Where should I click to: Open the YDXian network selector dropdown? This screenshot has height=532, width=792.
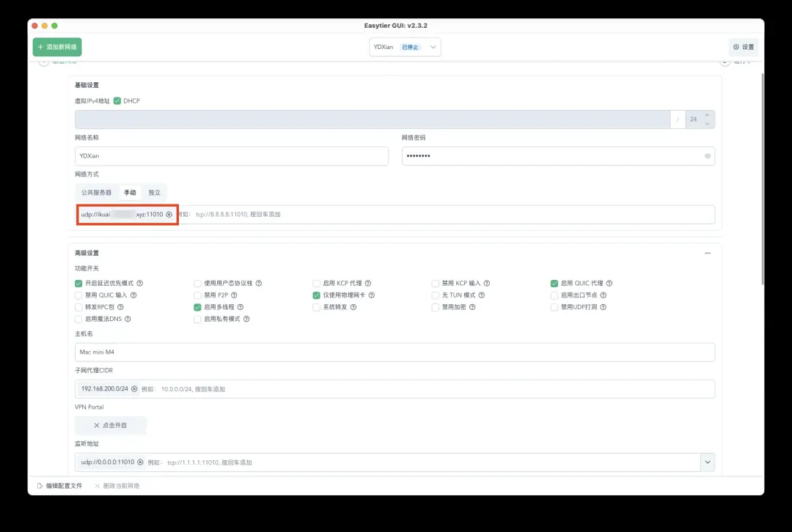click(x=405, y=47)
